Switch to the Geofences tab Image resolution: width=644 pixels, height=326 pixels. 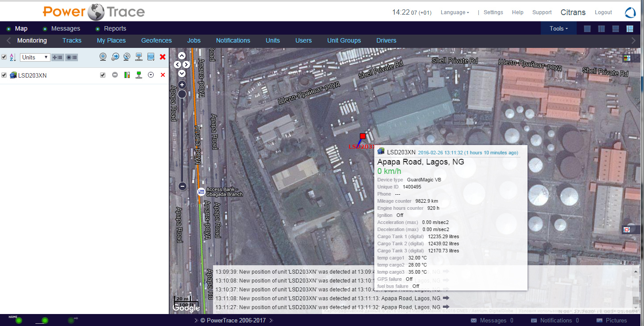point(156,40)
